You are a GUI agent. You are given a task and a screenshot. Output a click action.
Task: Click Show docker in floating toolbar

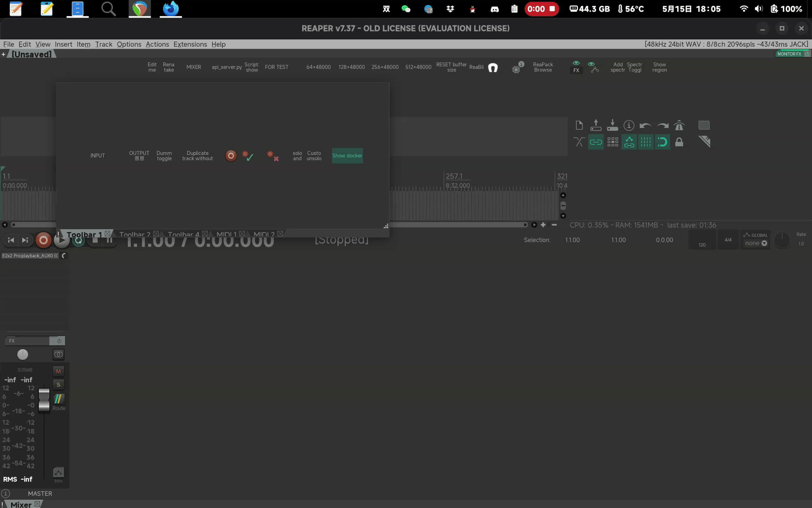[347, 156]
